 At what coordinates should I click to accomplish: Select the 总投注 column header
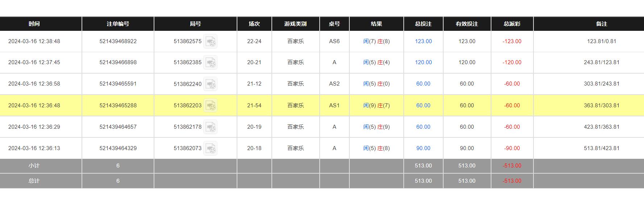point(423,24)
